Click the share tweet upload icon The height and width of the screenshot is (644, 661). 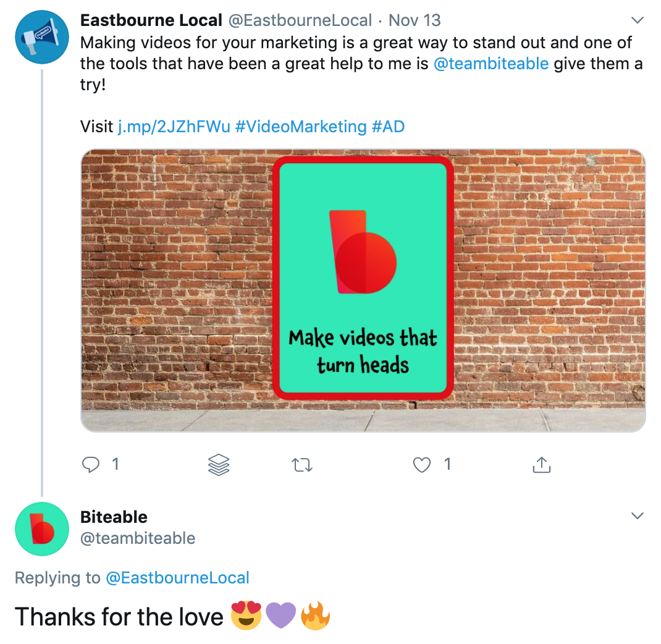pos(541,465)
